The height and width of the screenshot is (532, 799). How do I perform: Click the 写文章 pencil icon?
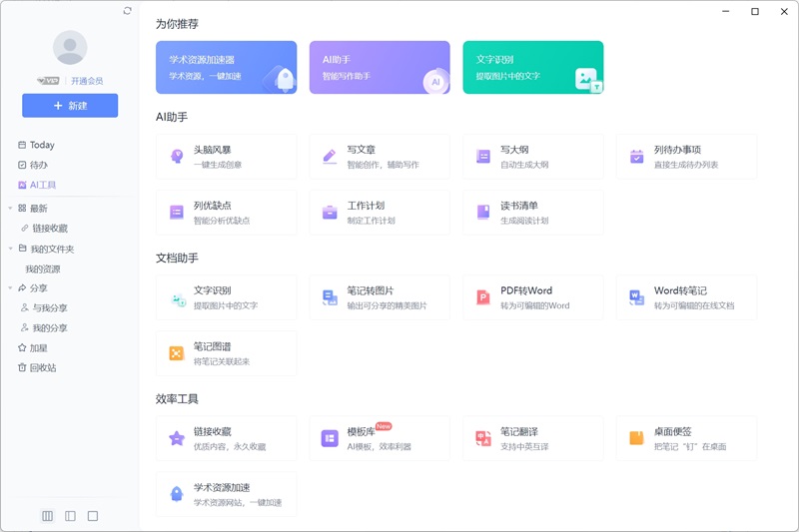(x=330, y=156)
